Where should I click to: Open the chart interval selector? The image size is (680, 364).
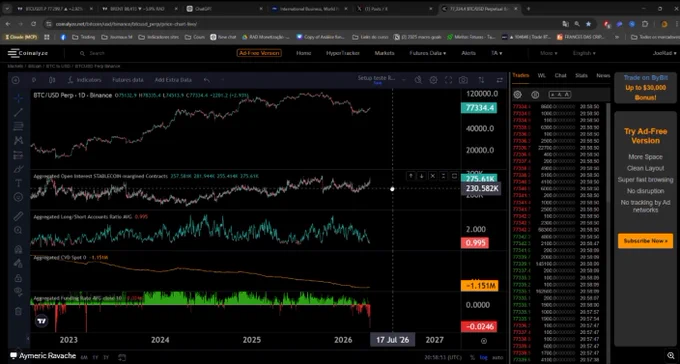34,80
